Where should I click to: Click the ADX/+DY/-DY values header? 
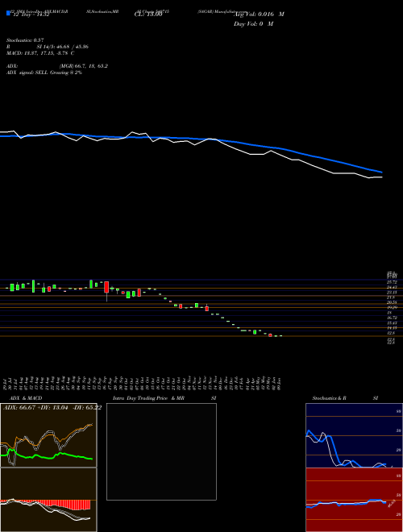(52, 408)
